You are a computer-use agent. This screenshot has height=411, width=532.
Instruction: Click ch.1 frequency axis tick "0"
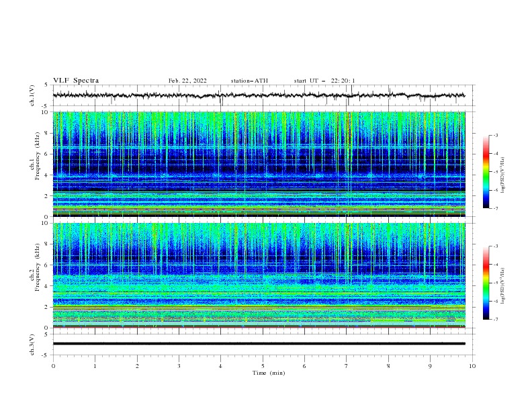tap(47, 217)
